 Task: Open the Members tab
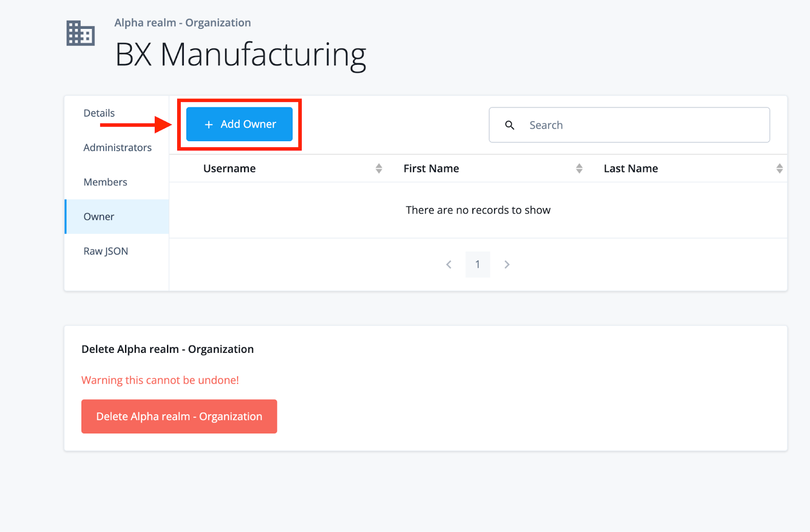105,182
